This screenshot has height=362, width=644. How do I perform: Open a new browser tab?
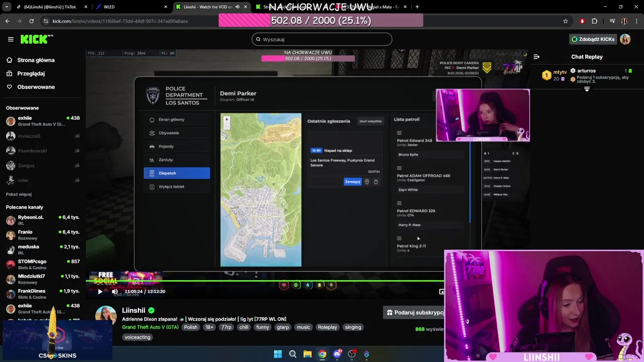417,7
